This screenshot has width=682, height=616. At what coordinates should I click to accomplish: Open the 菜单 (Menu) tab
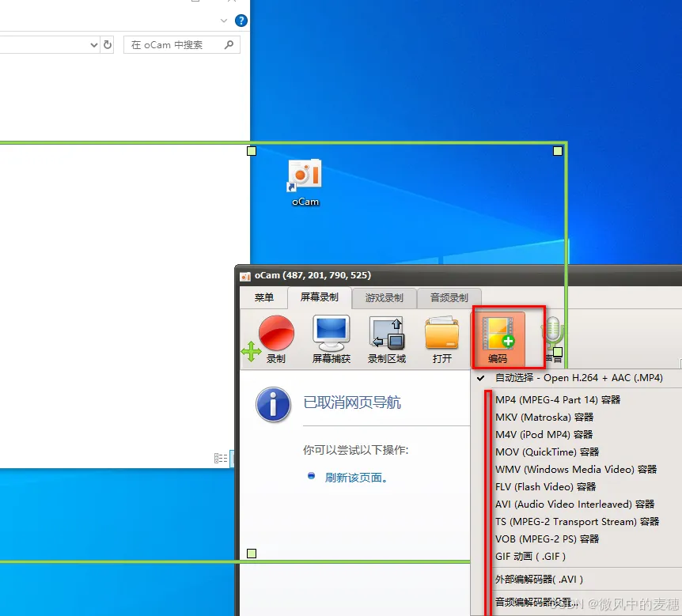click(x=264, y=298)
